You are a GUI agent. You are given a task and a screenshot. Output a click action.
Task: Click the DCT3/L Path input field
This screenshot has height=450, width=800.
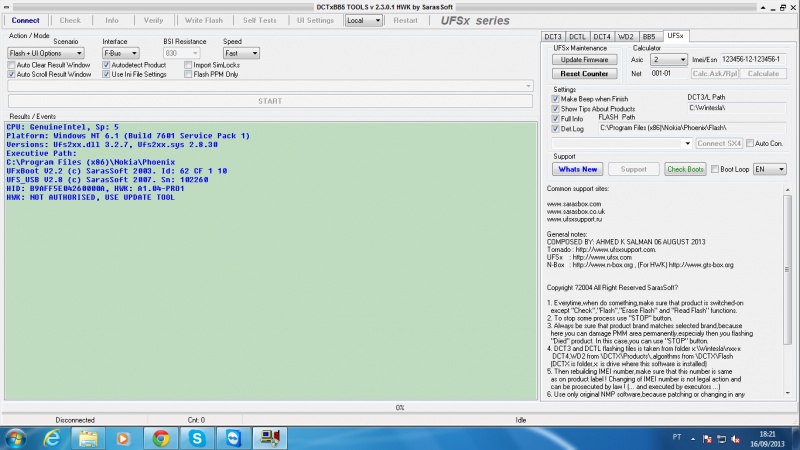[736, 108]
